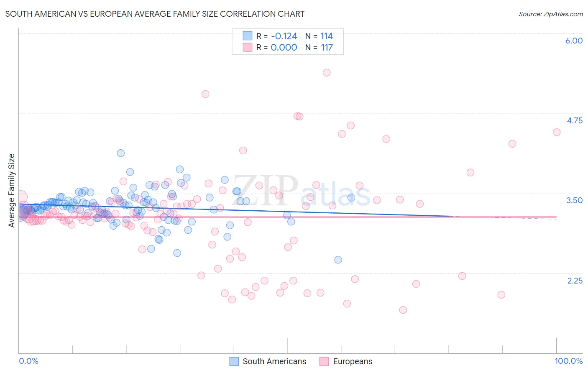Select the South Americans legend label
The width and height of the screenshot is (588, 373).
(274, 361)
